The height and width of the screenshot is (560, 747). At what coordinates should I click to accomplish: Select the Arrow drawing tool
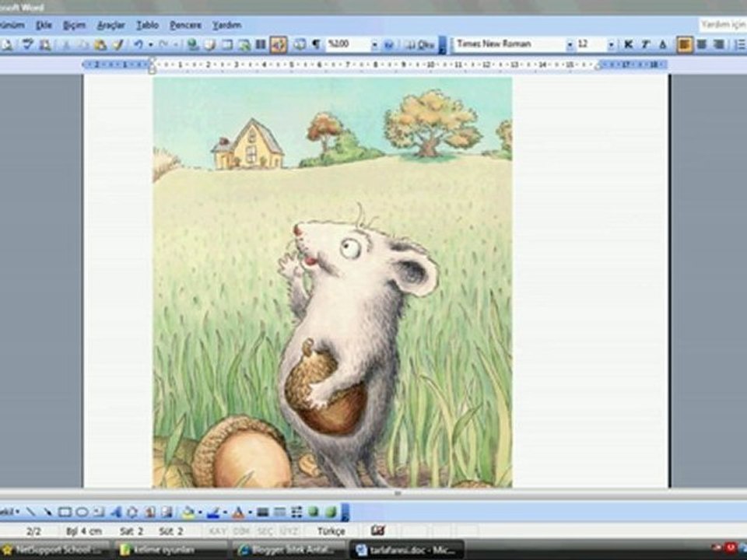pos(47,513)
